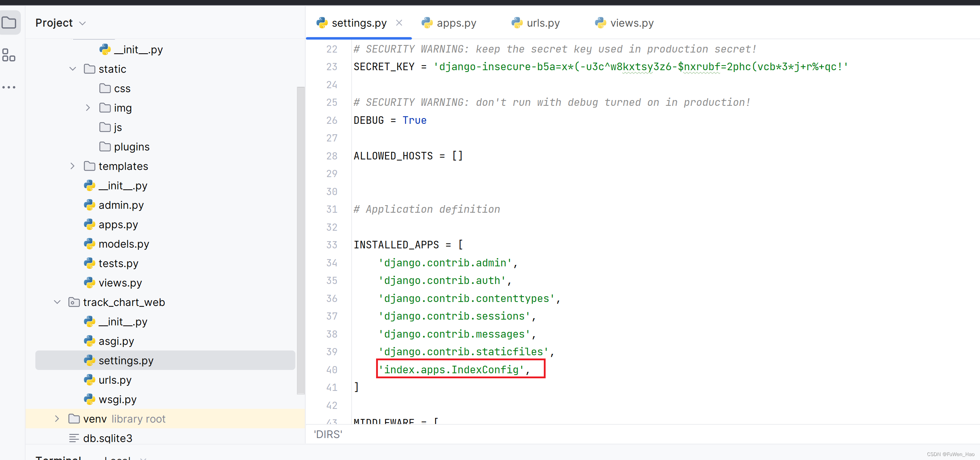Click the __init__.py icon in track_chart_web
This screenshot has width=980, height=460.
(90, 321)
